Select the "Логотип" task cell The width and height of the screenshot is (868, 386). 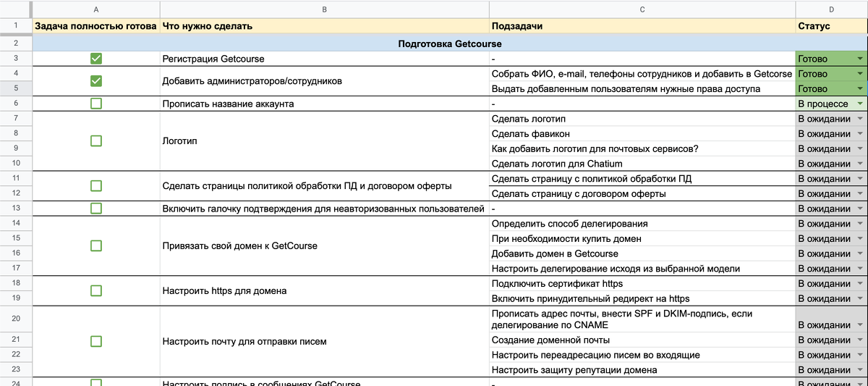click(324, 141)
